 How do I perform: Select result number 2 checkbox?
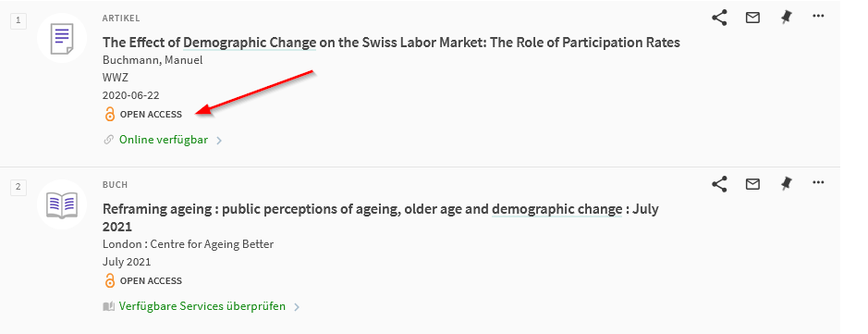[x=18, y=187]
